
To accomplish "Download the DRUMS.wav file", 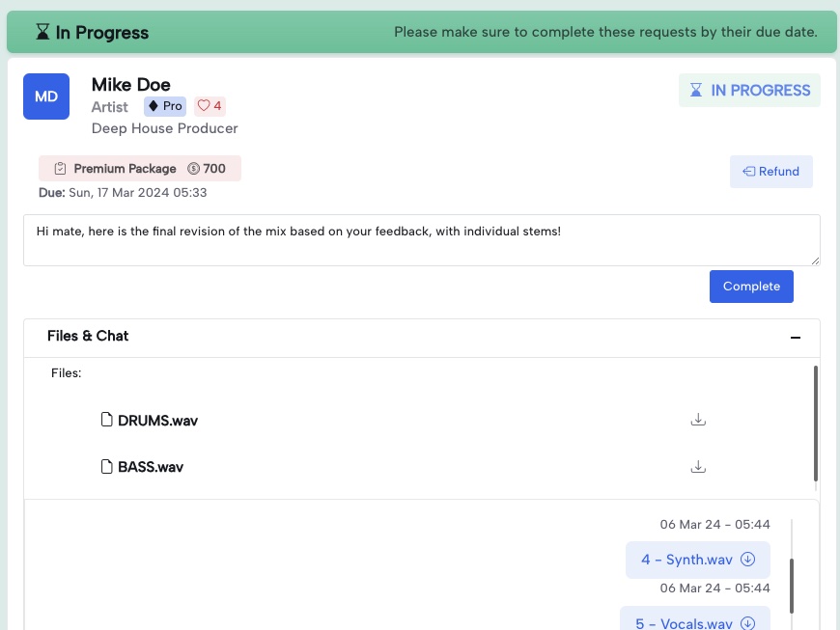I will point(698,420).
